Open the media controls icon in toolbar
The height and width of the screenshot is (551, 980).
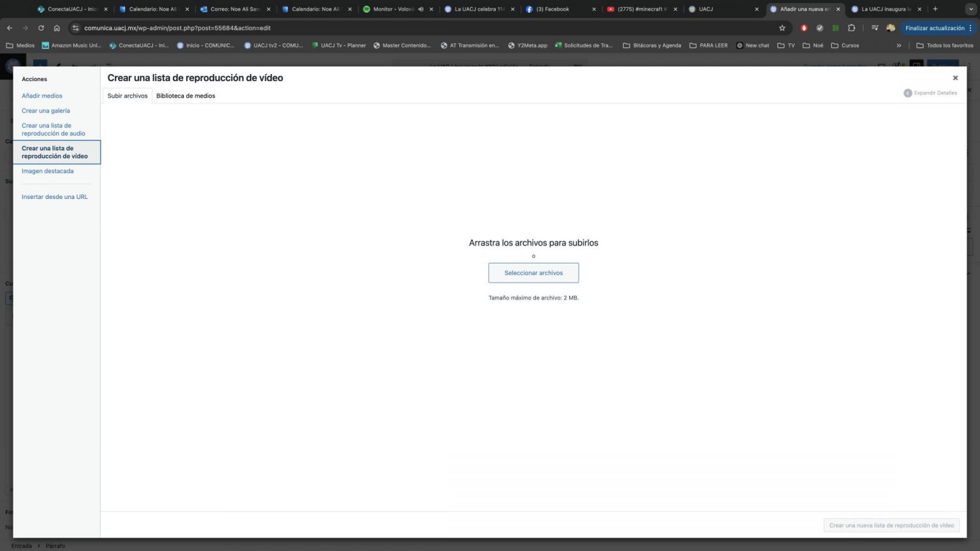[875, 28]
